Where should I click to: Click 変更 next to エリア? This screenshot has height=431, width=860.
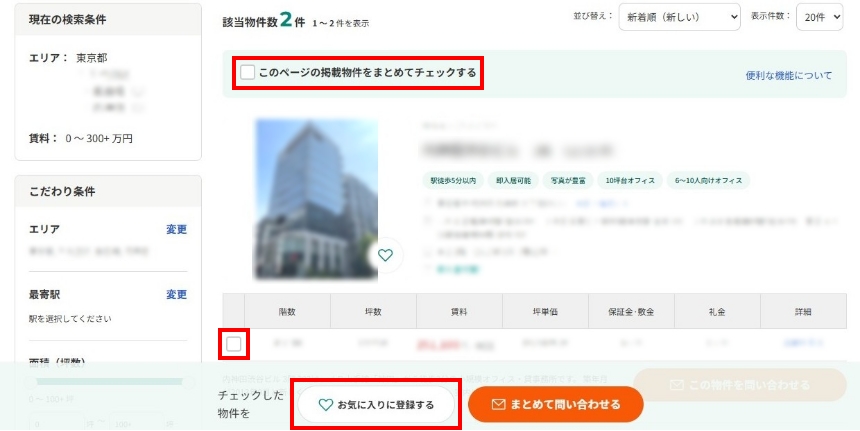(176, 230)
